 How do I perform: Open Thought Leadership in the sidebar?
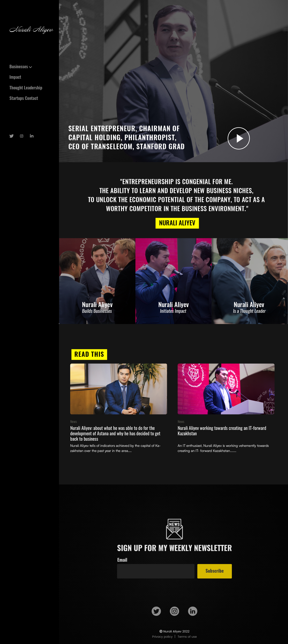[x=26, y=88]
